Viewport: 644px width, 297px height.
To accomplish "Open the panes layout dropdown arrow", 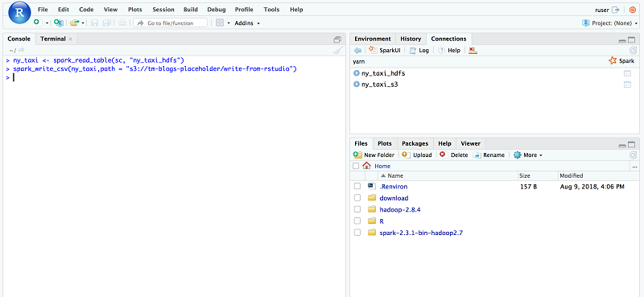I will tap(229, 23).
